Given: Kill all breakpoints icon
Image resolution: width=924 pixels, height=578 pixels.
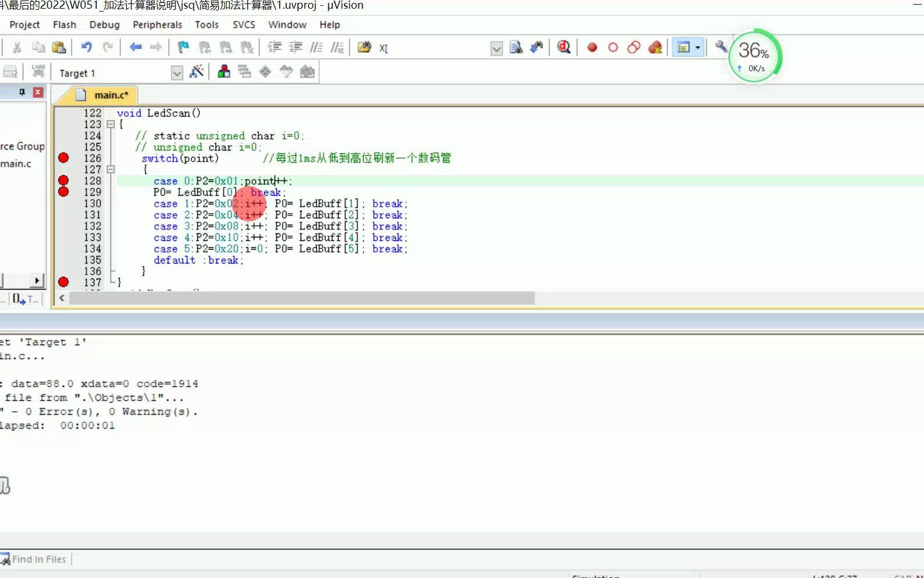Looking at the screenshot, I should coord(655,47).
